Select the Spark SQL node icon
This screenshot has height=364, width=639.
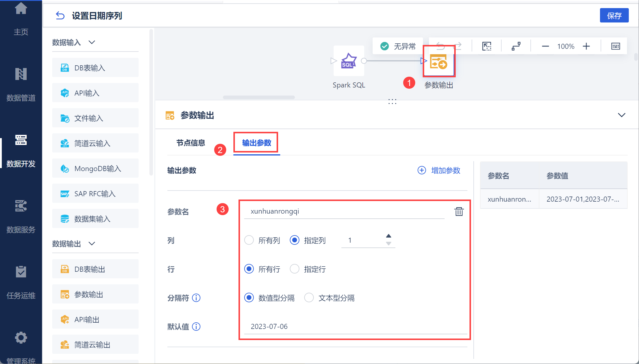tap(349, 61)
